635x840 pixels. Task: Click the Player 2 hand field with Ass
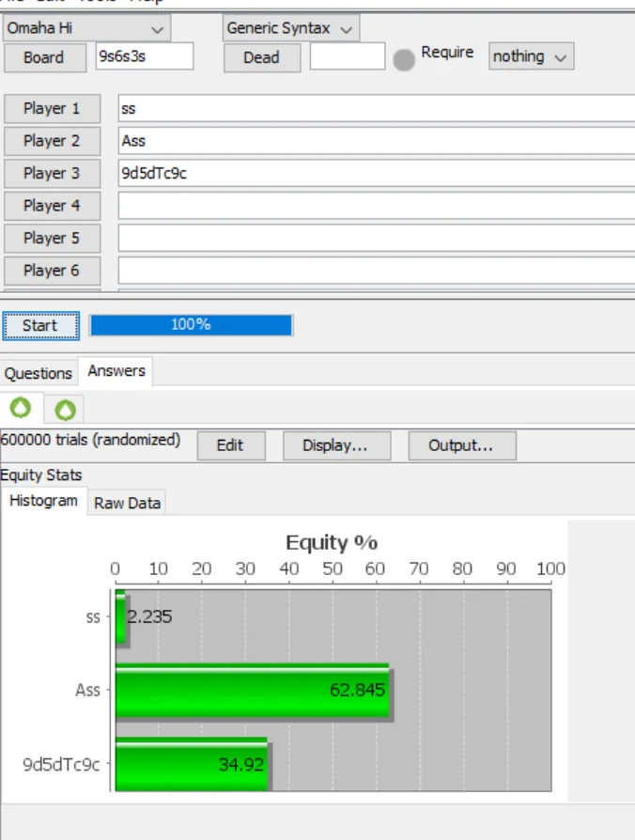pos(376,141)
